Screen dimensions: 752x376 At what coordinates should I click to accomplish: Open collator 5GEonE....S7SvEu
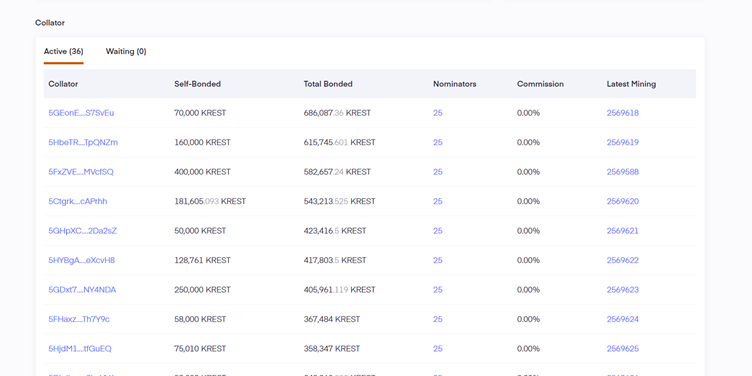81,113
